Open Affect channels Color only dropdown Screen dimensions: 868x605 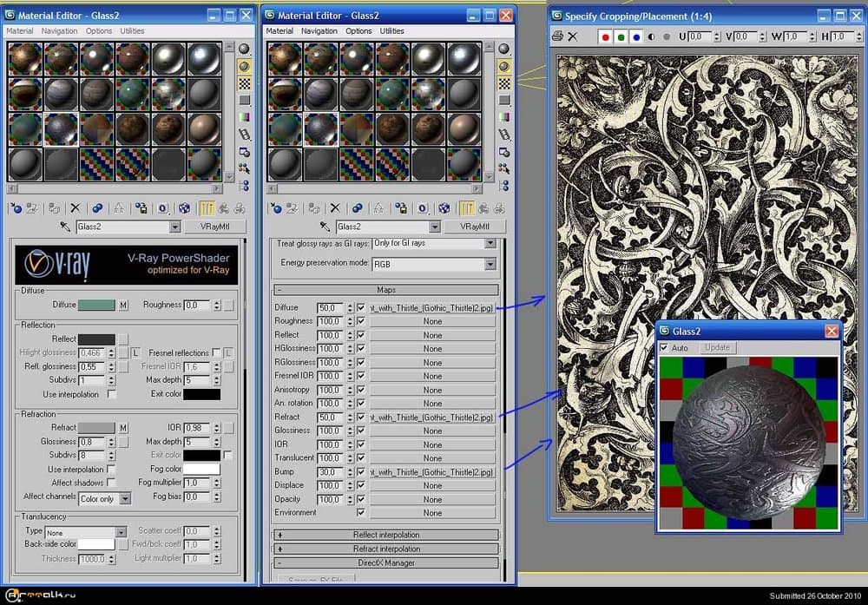126,499
